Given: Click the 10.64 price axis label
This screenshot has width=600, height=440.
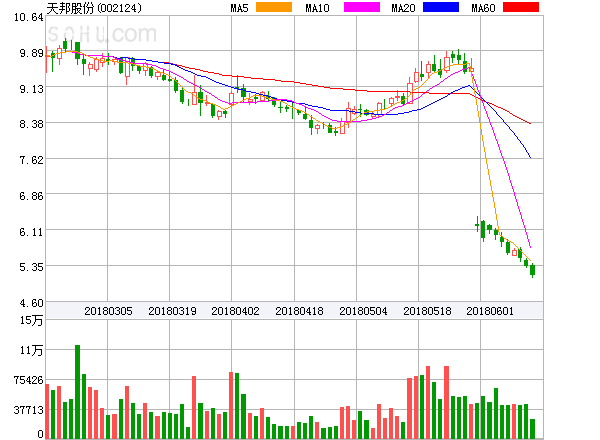Looking at the screenshot, I should click(x=28, y=17).
